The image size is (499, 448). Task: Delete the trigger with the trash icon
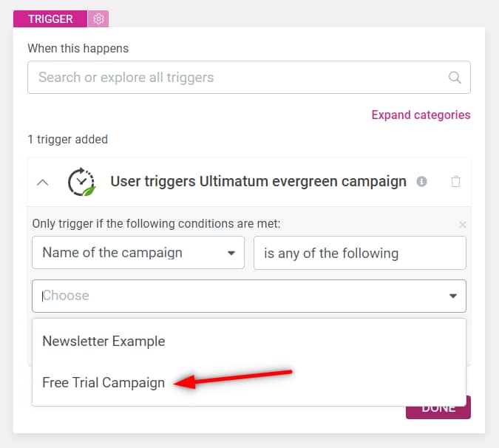(x=456, y=181)
